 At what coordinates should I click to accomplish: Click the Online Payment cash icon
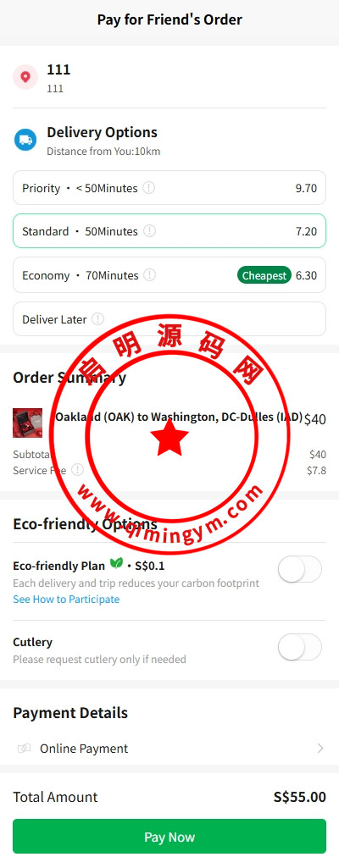[24, 749]
